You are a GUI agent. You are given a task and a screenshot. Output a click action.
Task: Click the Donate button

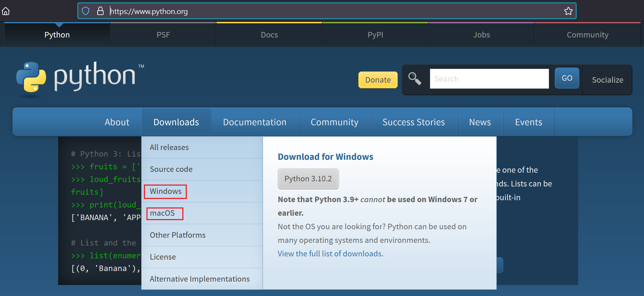pos(378,79)
